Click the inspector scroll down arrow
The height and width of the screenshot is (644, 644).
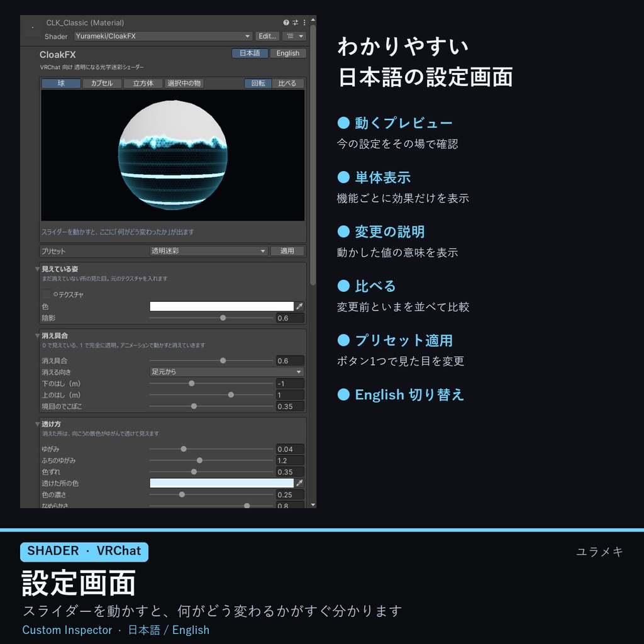tap(313, 504)
